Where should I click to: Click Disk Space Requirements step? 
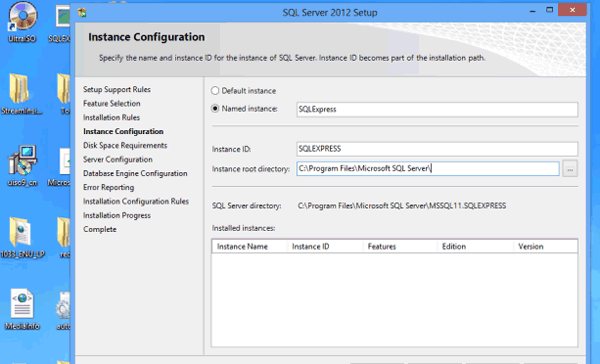[125, 145]
